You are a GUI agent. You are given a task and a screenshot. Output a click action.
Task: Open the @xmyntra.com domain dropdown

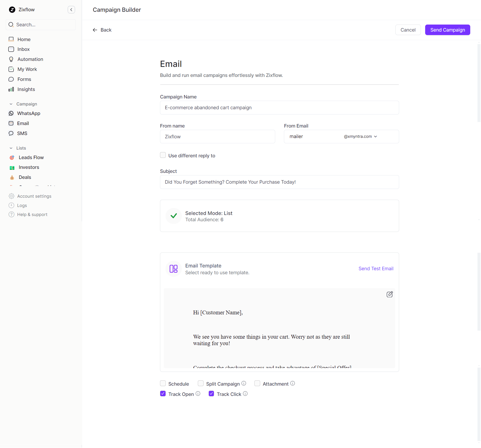point(360,137)
